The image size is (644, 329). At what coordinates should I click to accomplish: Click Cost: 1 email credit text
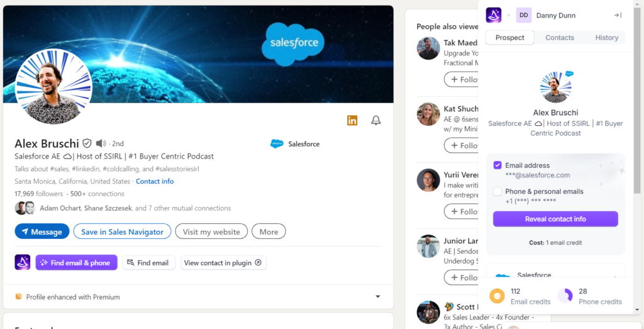(555, 242)
